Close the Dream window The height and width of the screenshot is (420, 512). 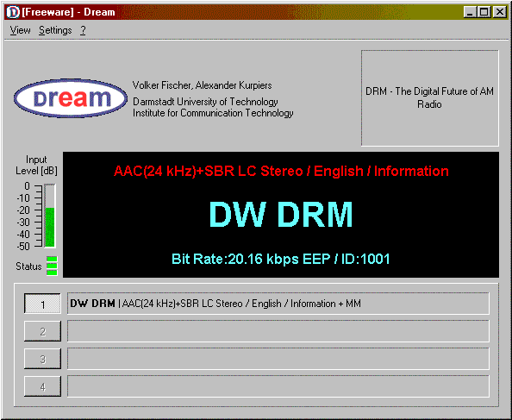coord(500,12)
